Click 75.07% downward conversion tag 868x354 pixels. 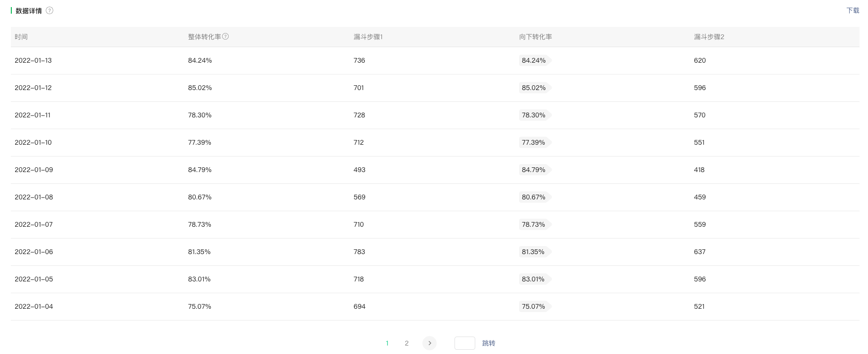[533, 306]
